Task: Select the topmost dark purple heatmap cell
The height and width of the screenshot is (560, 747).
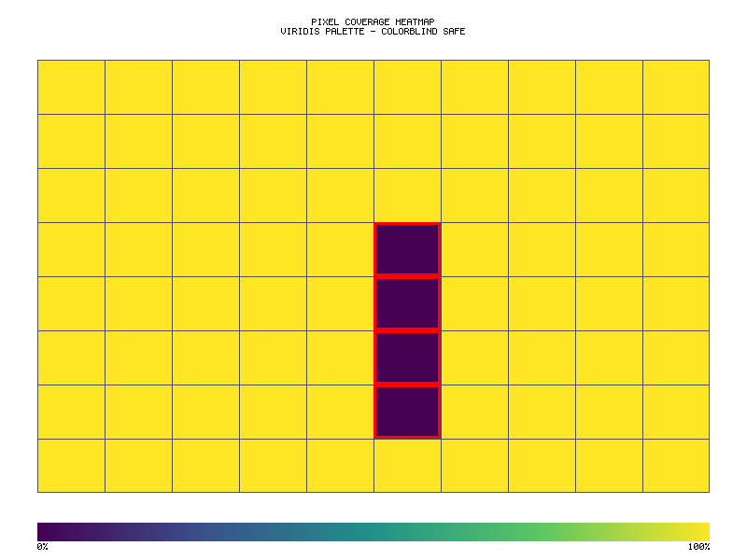Action: pos(406,249)
